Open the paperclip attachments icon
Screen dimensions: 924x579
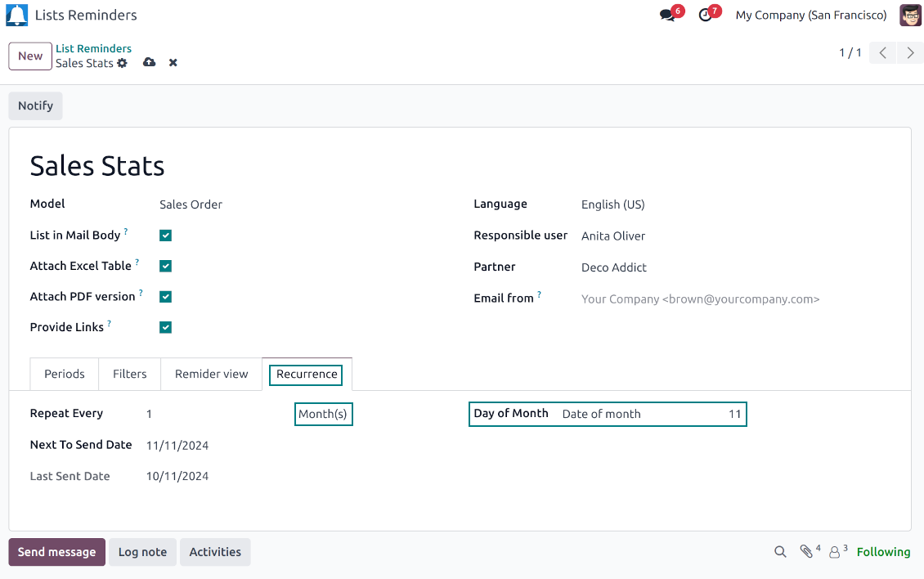(x=806, y=552)
